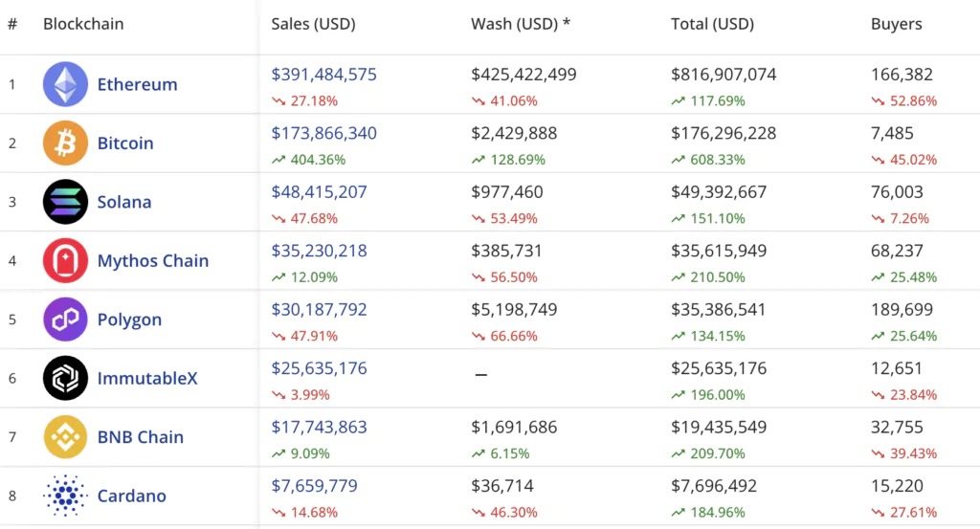This screenshot has width=980, height=529.
Task: Click Bitcoin total change 608.33%
Action: coord(709,160)
